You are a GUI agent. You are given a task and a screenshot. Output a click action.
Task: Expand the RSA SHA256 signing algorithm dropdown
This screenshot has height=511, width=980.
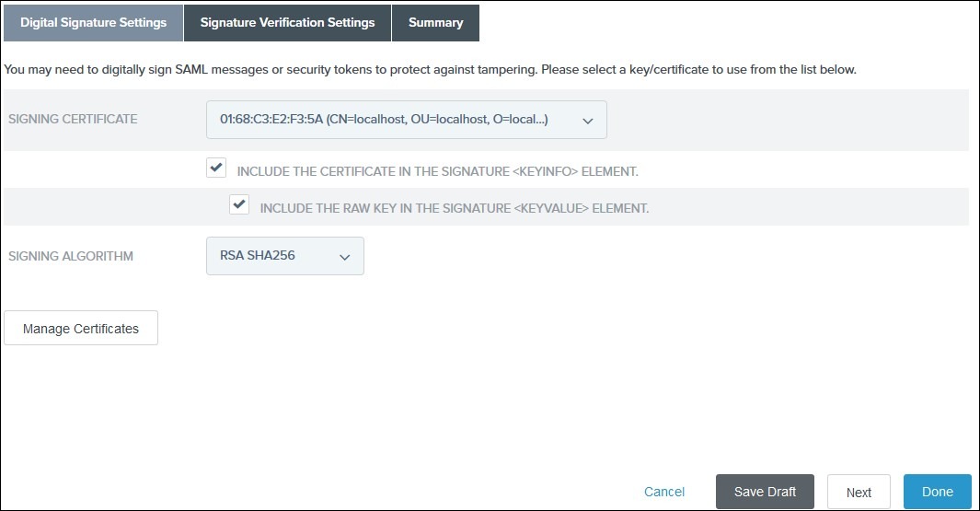coord(284,256)
